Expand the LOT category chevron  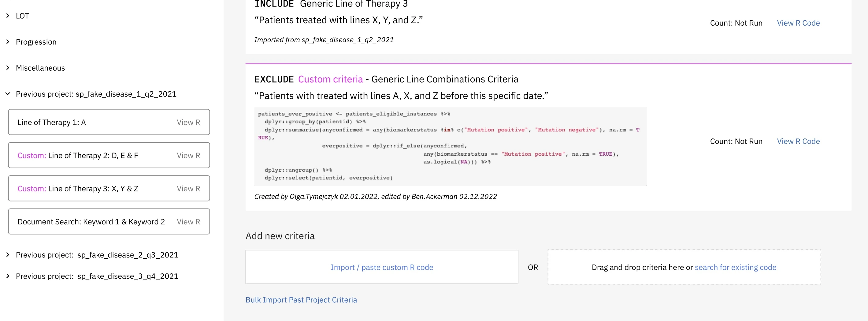point(8,16)
